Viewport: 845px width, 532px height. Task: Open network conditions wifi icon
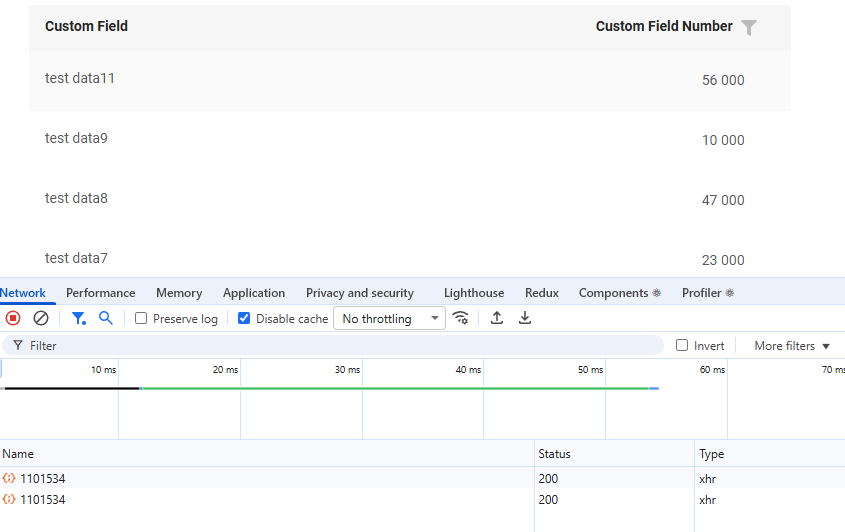[461, 318]
